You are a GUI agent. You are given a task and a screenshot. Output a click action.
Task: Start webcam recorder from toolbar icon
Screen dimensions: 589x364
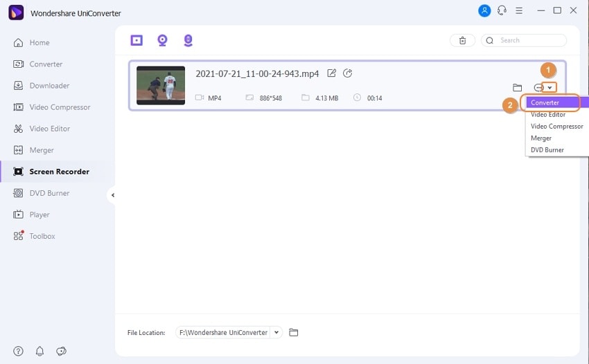162,40
